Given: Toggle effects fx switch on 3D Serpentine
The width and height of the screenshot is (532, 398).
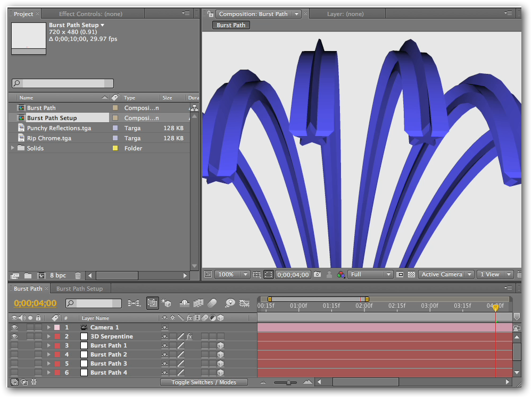Looking at the screenshot, I should click(189, 336).
